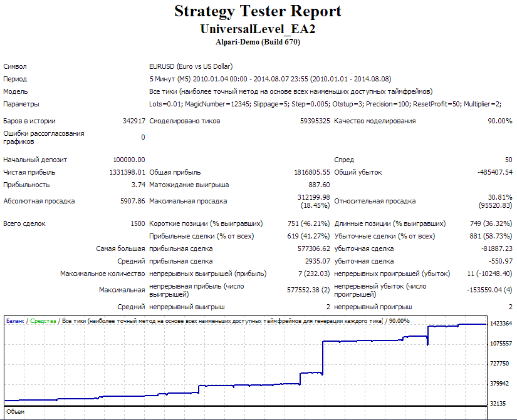Click the Максимальная просадка label
Screen dimensions: 517x420
[188, 201]
